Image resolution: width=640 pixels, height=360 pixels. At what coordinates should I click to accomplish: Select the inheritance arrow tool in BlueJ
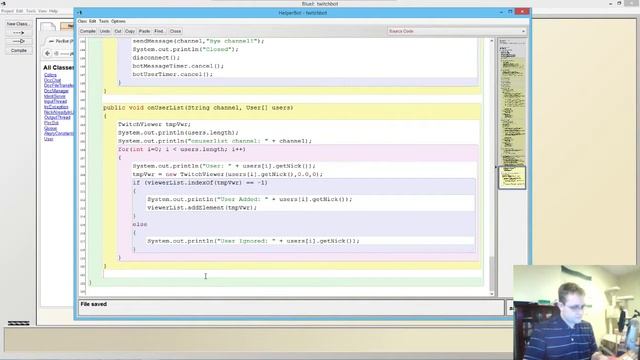click(18, 41)
